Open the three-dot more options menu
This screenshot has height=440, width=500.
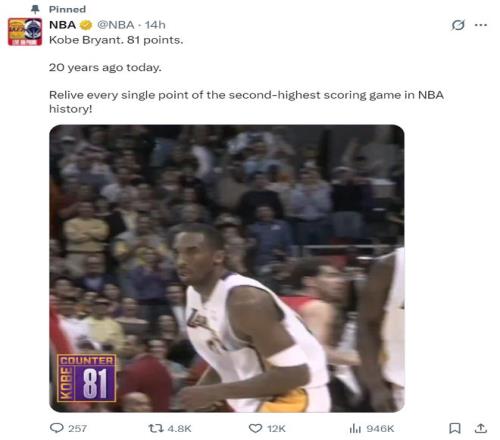click(x=481, y=25)
